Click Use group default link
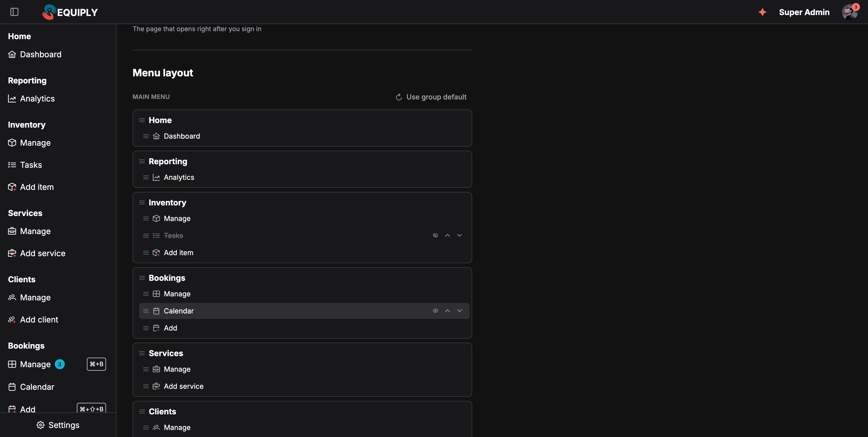868x437 pixels. coord(436,97)
